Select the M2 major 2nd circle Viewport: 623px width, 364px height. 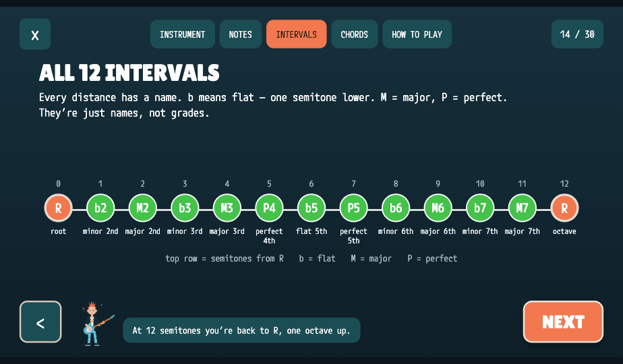(143, 208)
